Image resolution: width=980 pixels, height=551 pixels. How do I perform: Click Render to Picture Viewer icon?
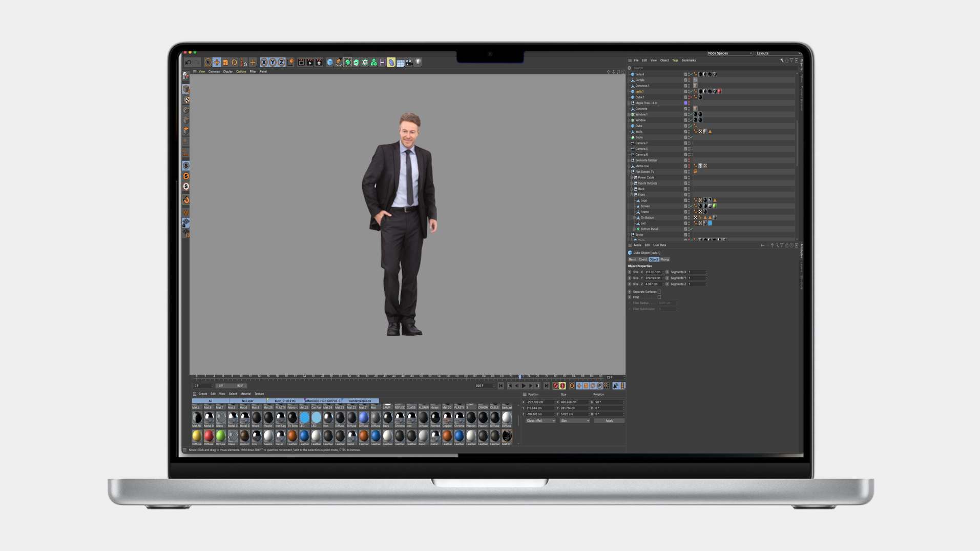click(310, 63)
